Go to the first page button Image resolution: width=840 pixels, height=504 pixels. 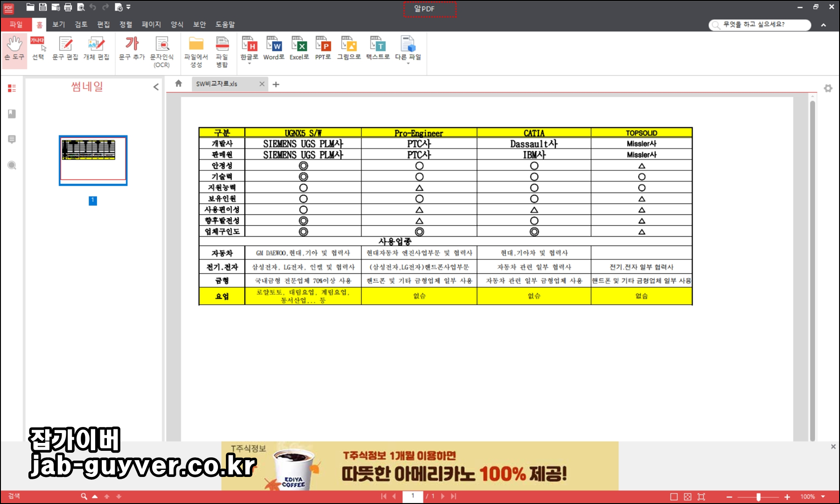point(384,497)
